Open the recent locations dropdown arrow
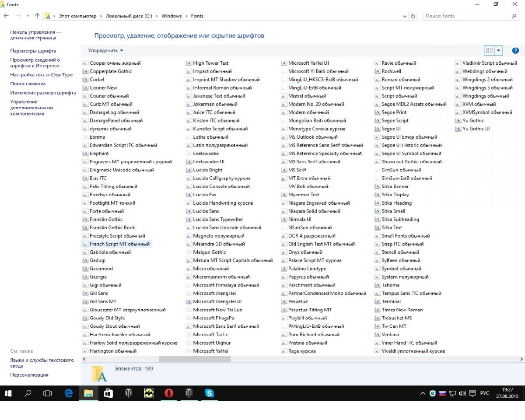This screenshot has height=420, width=525. pos(28,16)
